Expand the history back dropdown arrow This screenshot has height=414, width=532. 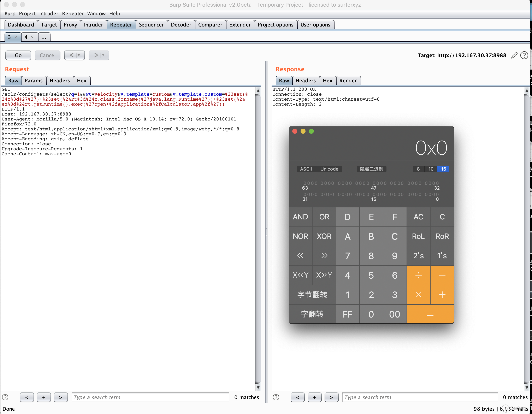click(79, 55)
